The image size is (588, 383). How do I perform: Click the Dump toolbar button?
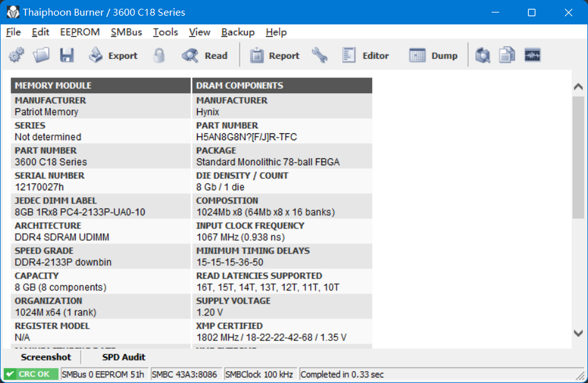point(433,56)
